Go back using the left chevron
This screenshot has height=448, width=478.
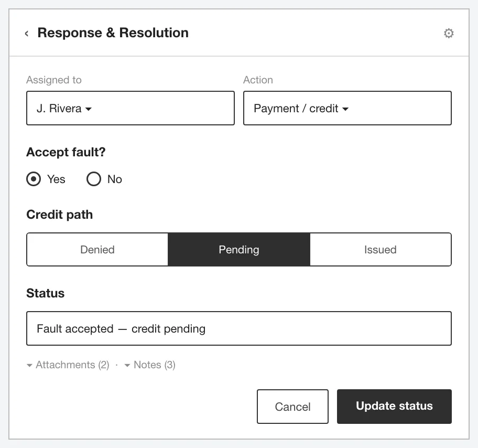coord(27,33)
